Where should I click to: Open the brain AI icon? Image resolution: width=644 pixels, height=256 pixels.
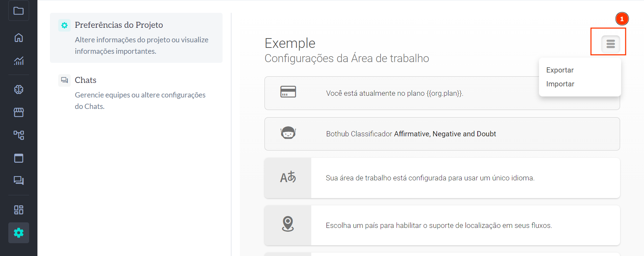19,89
